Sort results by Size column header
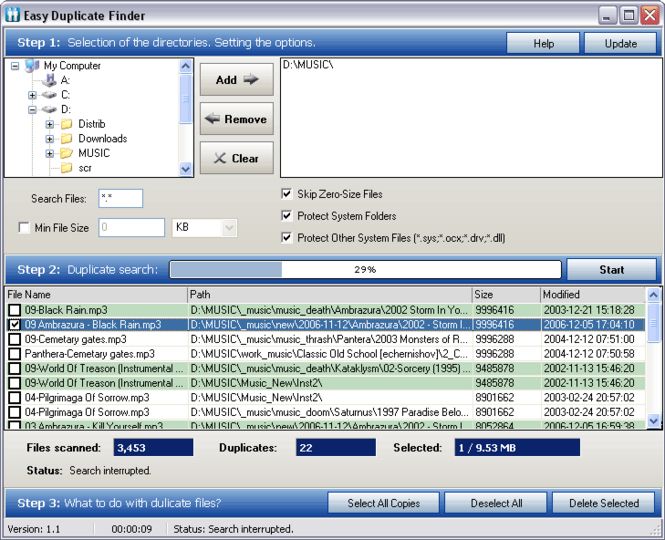This screenshot has width=665, height=540. [x=504, y=295]
